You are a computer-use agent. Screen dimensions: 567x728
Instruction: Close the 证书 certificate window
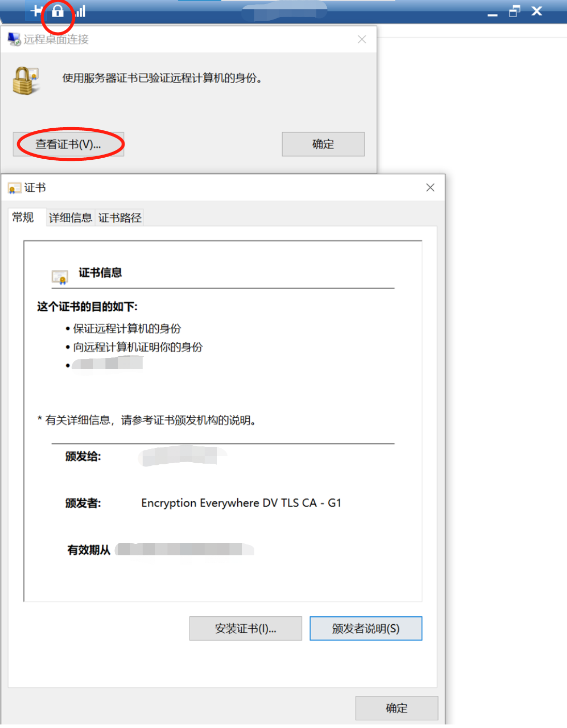pos(430,188)
